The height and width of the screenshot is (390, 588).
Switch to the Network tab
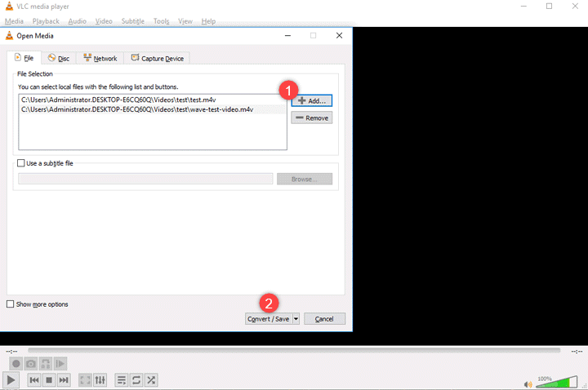100,59
